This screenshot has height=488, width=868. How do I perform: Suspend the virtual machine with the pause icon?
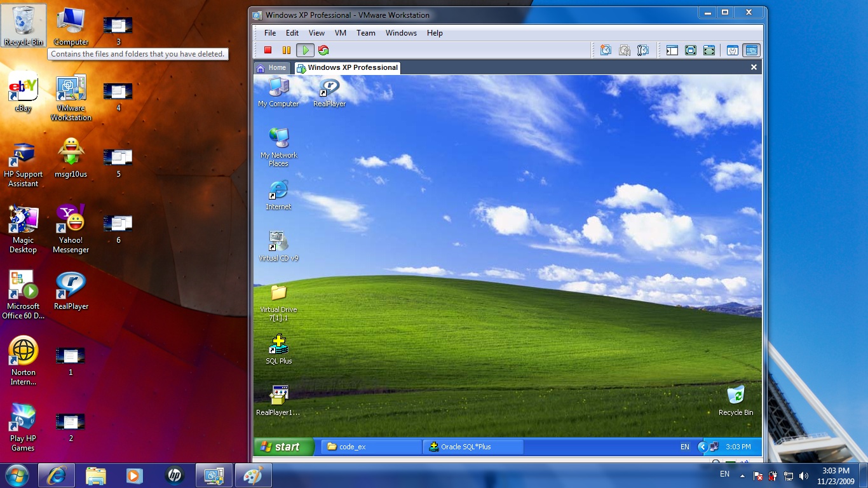point(287,50)
